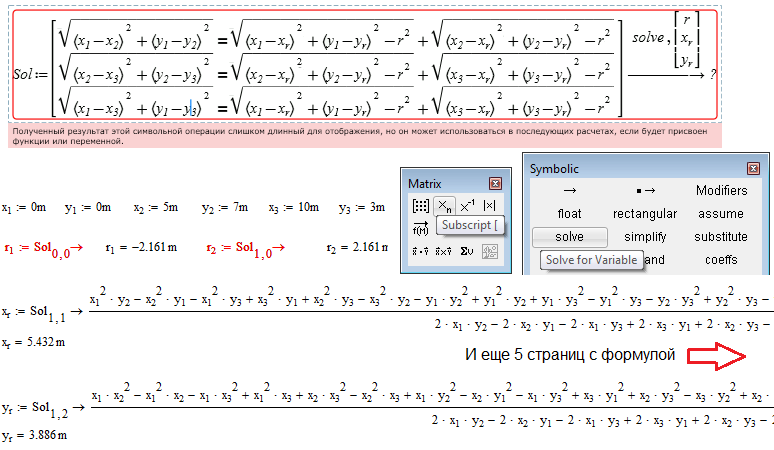The height and width of the screenshot is (450, 774).
Task: Insert vector dot product operator
Action: coord(421,252)
